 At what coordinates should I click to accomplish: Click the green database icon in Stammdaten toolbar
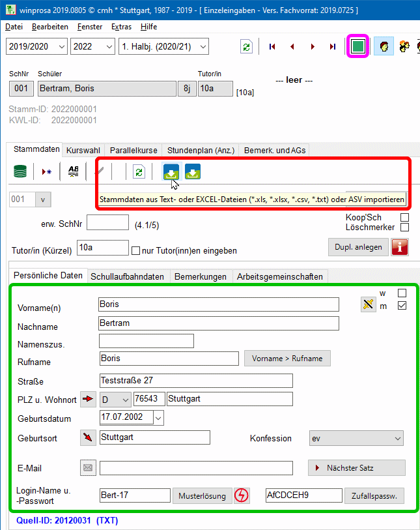(x=21, y=171)
